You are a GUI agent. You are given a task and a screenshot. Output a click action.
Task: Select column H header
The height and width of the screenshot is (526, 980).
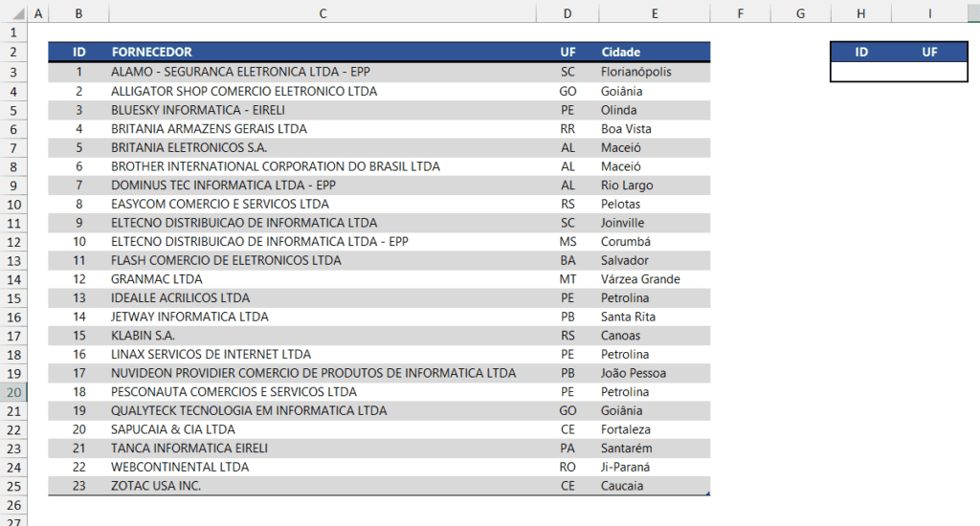tap(861, 13)
